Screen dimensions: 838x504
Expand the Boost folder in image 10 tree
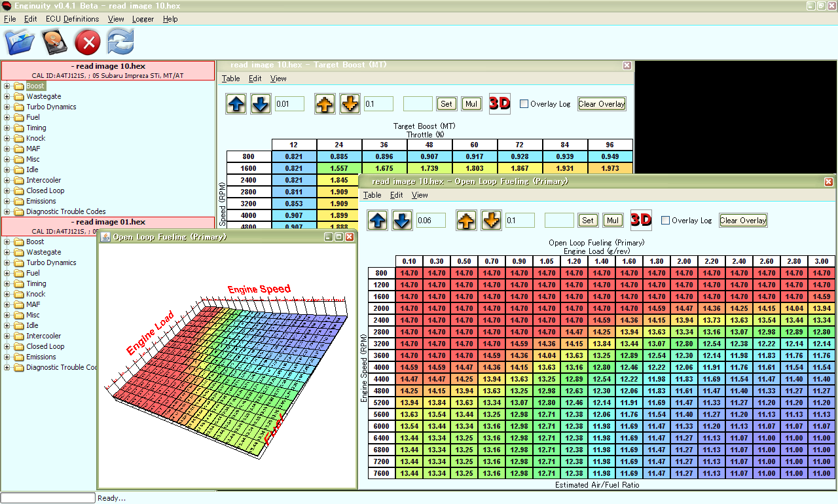[x=7, y=86]
